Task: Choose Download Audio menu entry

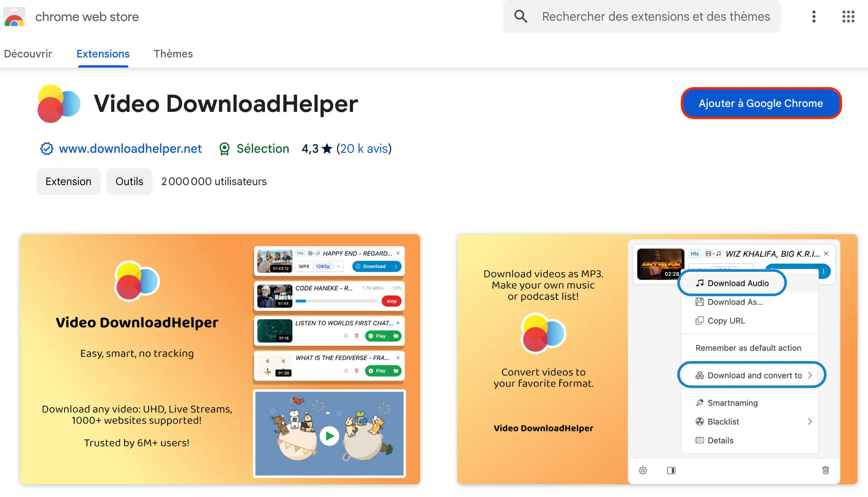Action: [x=732, y=283]
